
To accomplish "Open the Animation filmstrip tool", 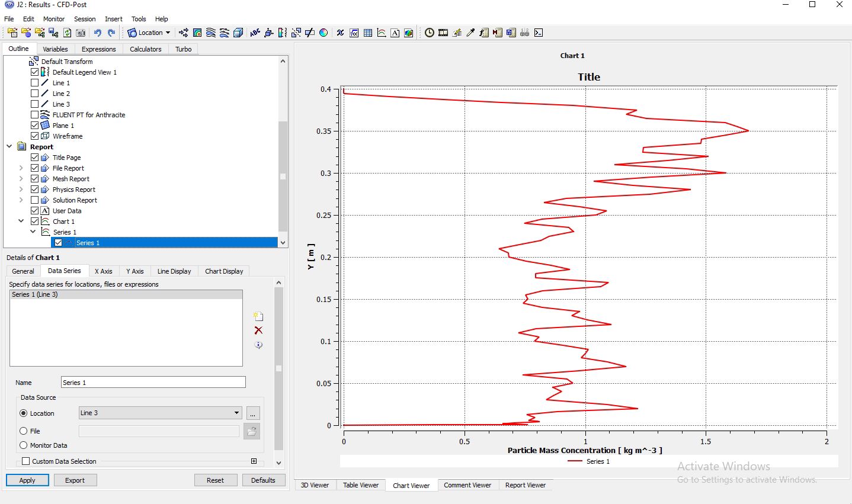I will click(x=443, y=33).
